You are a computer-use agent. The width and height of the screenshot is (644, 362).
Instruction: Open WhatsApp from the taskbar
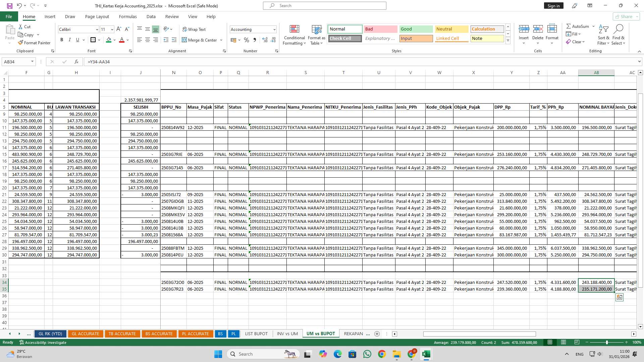click(x=367, y=354)
